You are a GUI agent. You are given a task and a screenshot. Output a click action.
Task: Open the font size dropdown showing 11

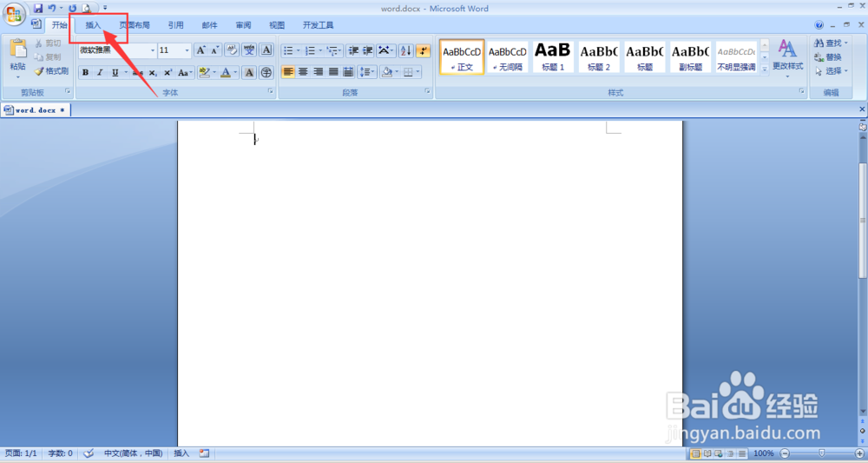[187, 50]
